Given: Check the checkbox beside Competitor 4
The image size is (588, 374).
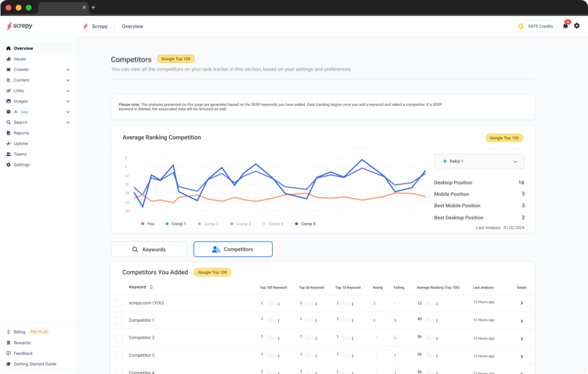Looking at the screenshot, I should [x=119, y=372].
